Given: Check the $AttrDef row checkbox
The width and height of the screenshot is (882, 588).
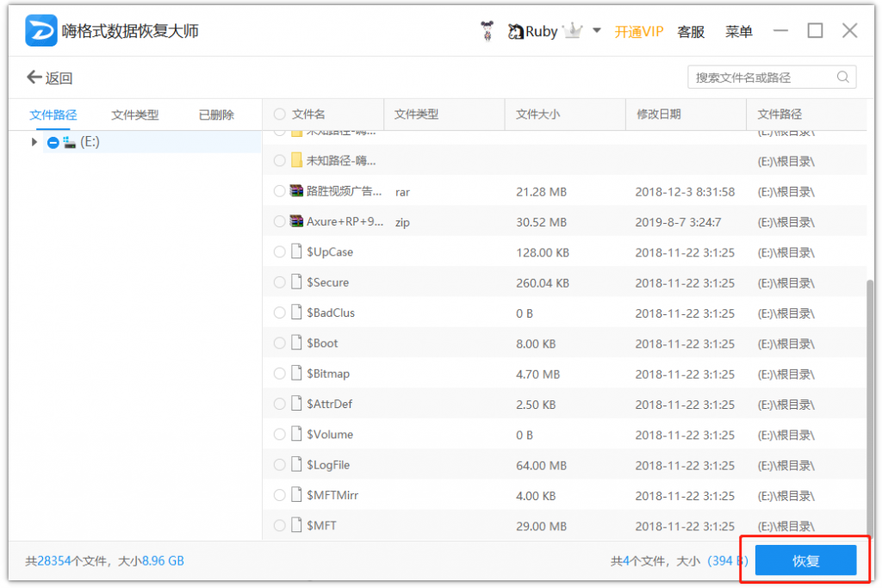Looking at the screenshot, I should click(280, 404).
